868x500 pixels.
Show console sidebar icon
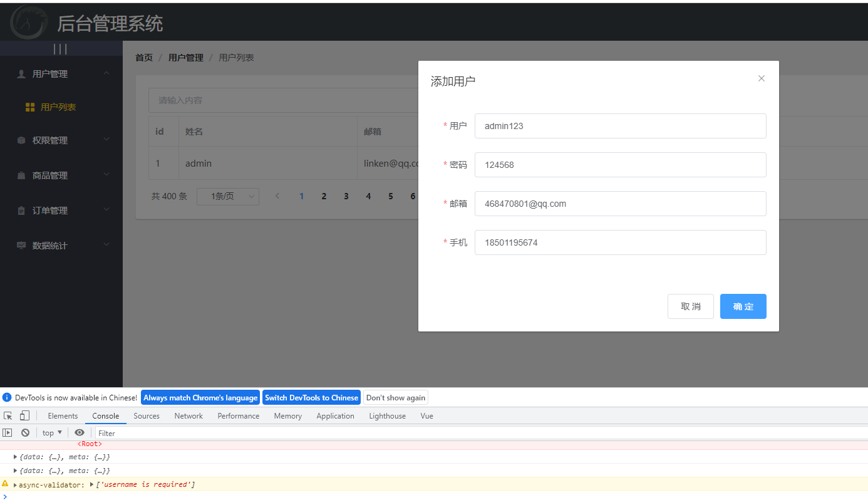pos(8,432)
